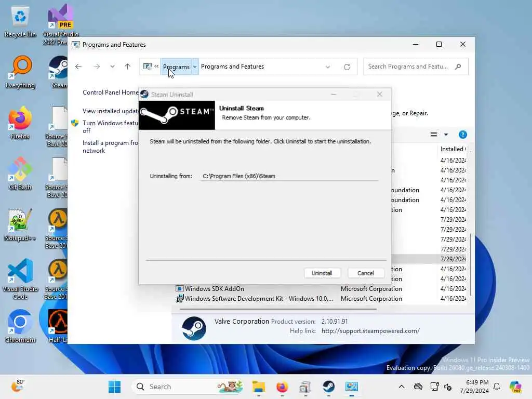The height and width of the screenshot is (399, 532).
Task: Click the taskbar Search box
Action: click(x=188, y=387)
